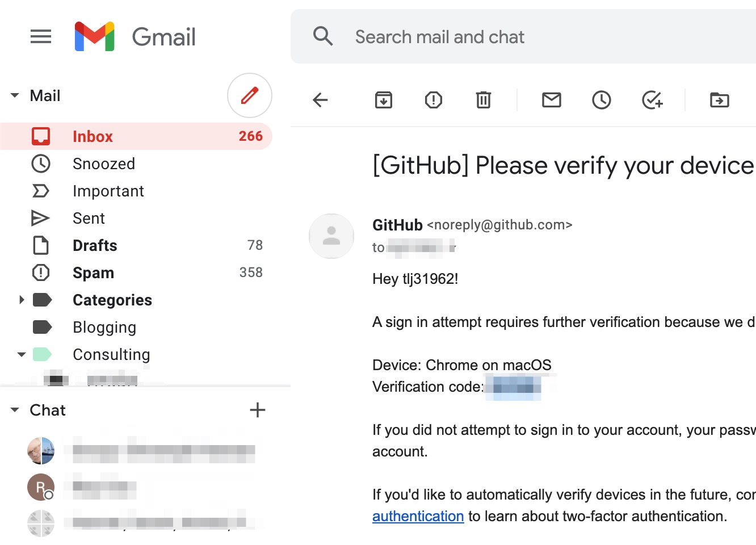
Task: Report this email as spam
Action: pyautogui.click(x=433, y=99)
